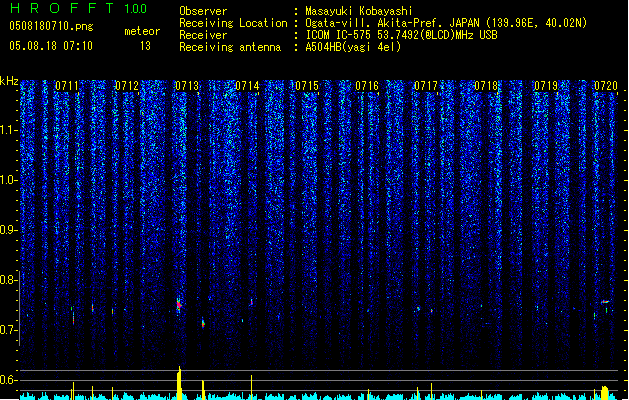Click the 0716 time marker

point(367,86)
